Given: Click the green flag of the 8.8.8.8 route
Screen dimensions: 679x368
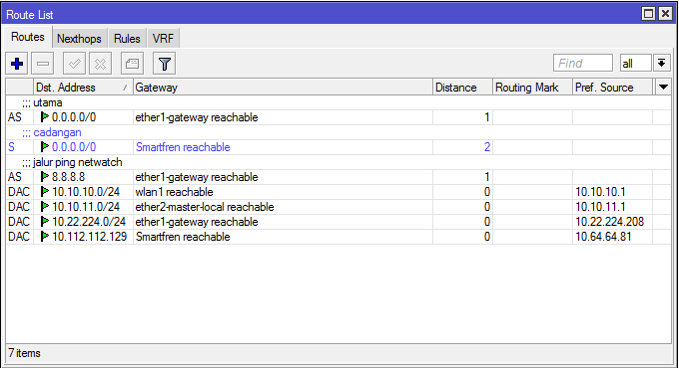Looking at the screenshot, I should click(45, 177).
